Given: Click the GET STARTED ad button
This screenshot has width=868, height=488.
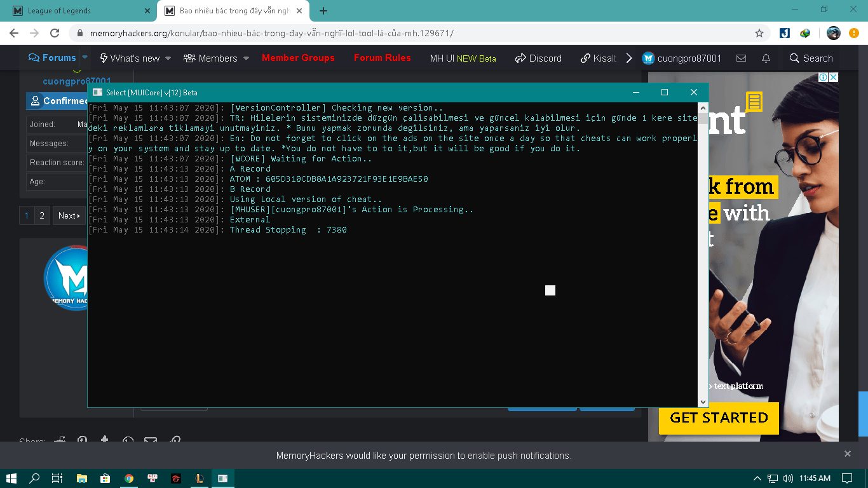Looking at the screenshot, I should tap(719, 417).
